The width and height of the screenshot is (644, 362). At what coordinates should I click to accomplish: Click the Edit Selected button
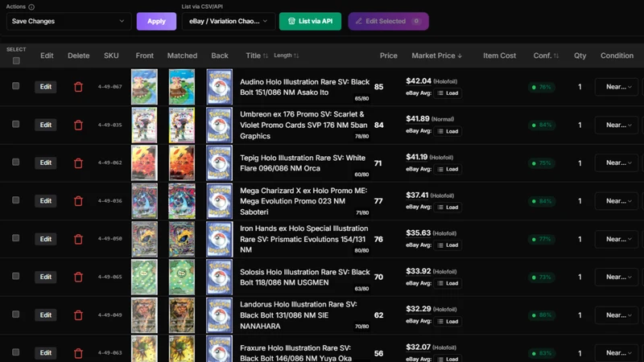coord(388,21)
